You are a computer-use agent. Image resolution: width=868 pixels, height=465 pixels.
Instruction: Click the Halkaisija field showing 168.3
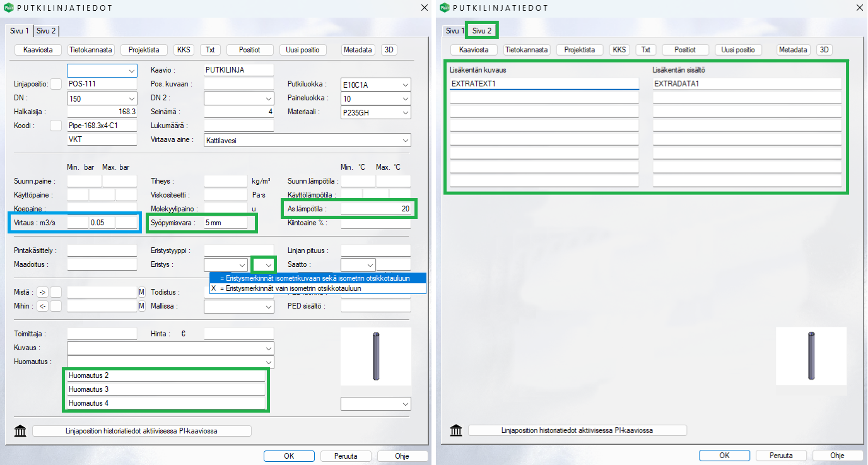102,112
